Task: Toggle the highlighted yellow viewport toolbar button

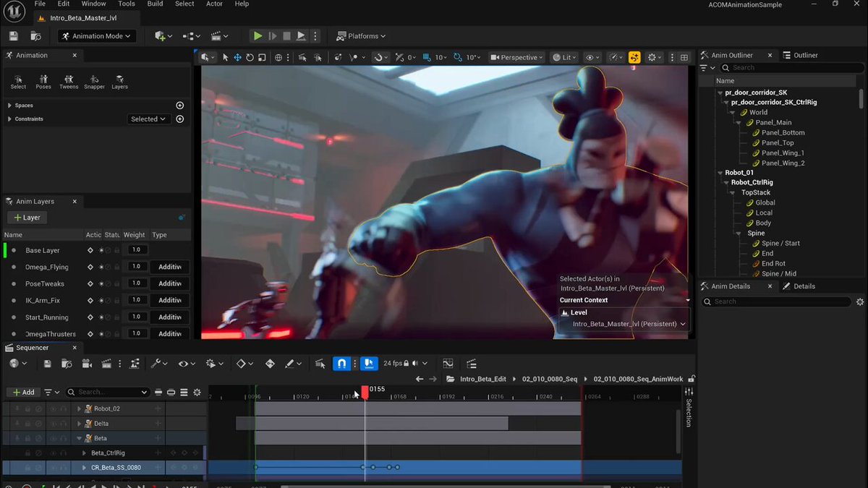Action: point(634,58)
